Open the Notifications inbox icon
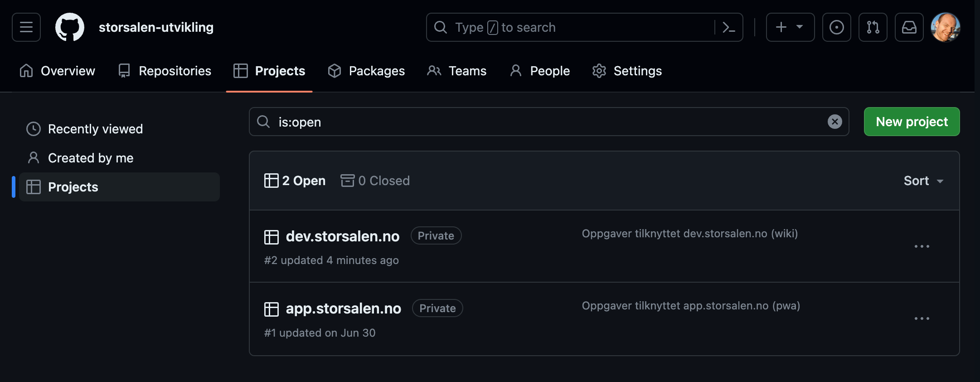 coord(909,27)
